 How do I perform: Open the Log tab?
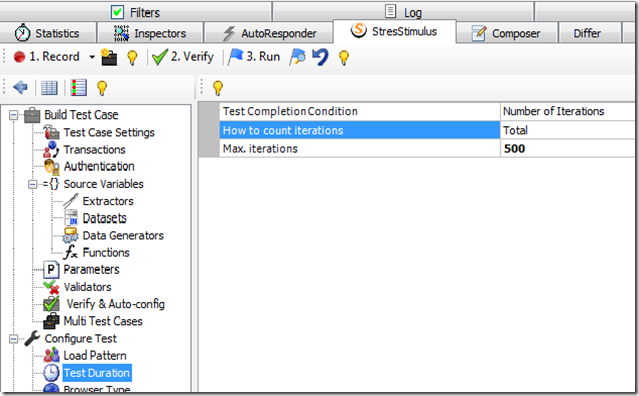coord(403,12)
